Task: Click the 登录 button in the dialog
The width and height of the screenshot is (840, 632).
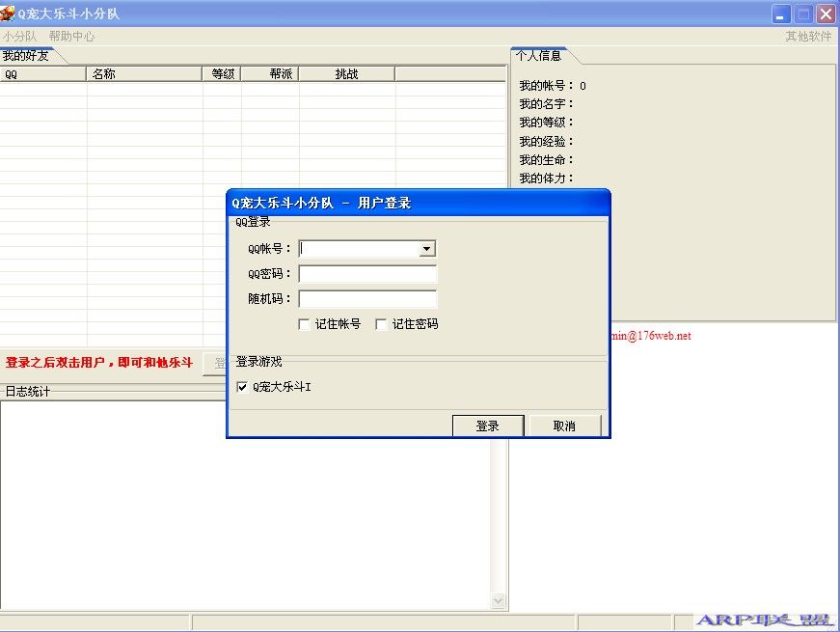Action: click(x=487, y=426)
